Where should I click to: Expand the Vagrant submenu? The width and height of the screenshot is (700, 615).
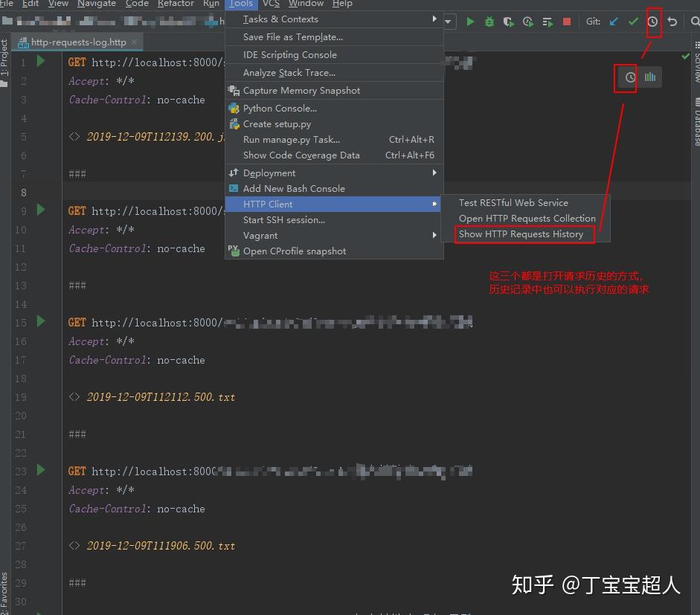[260, 235]
